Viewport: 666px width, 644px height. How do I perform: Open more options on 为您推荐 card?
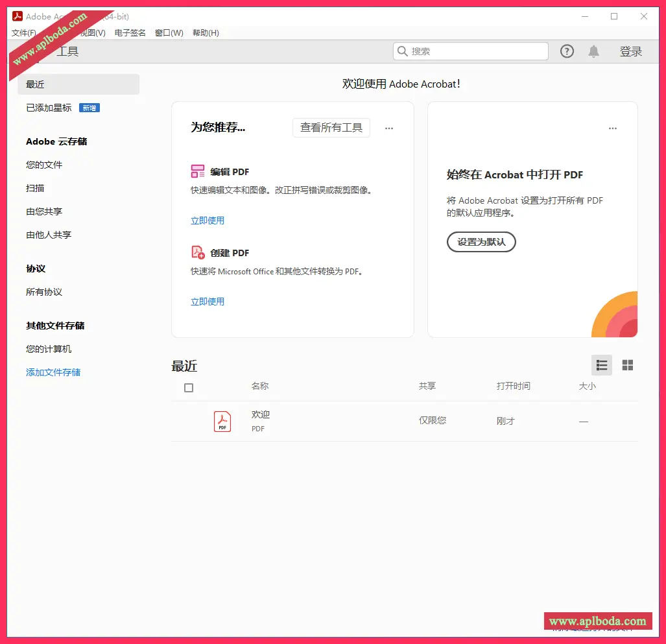click(389, 128)
